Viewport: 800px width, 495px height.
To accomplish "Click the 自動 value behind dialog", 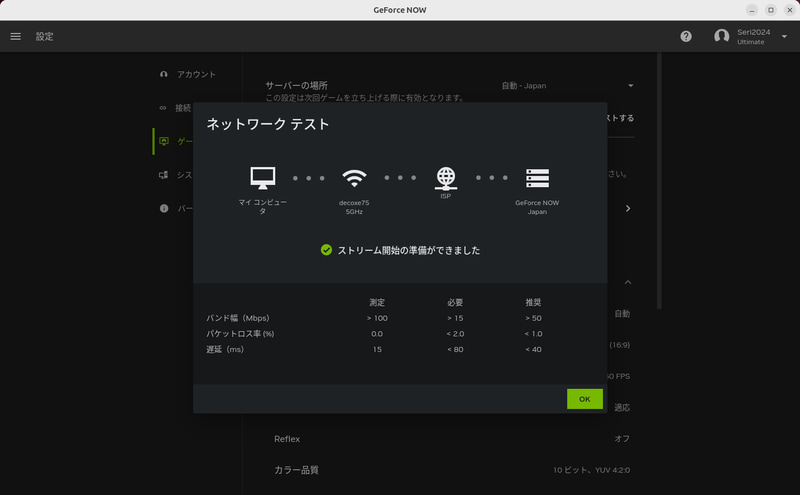I will (x=622, y=314).
